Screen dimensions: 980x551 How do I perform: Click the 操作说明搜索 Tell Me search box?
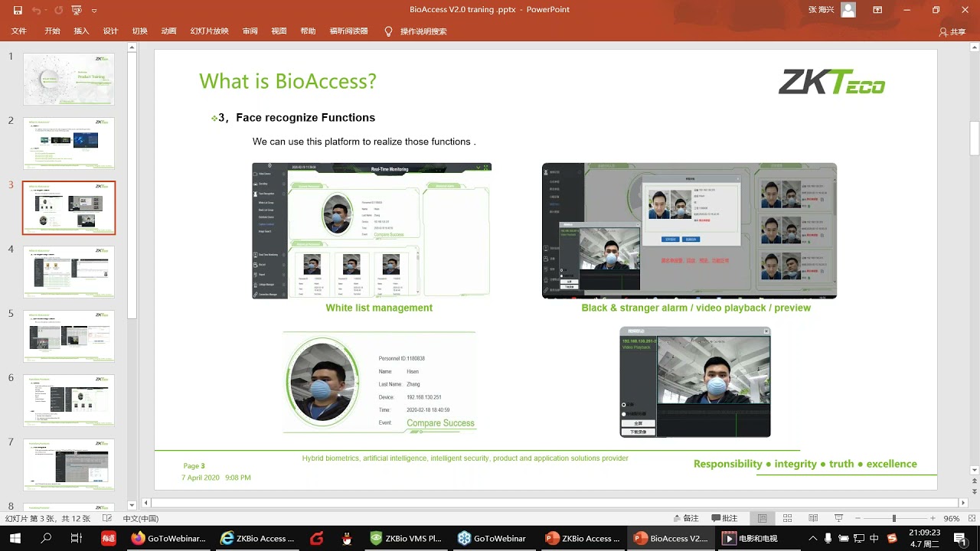[423, 31]
